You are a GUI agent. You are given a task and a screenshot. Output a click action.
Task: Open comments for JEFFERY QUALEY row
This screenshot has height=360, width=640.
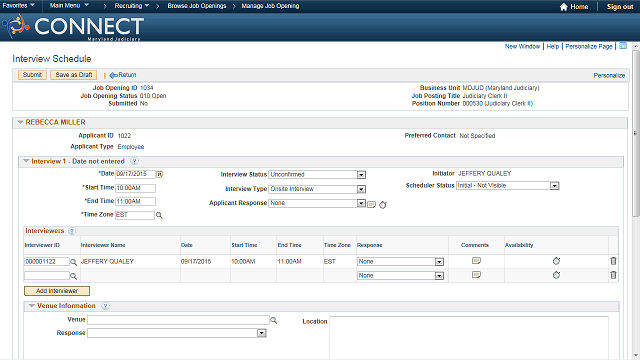[476, 261]
